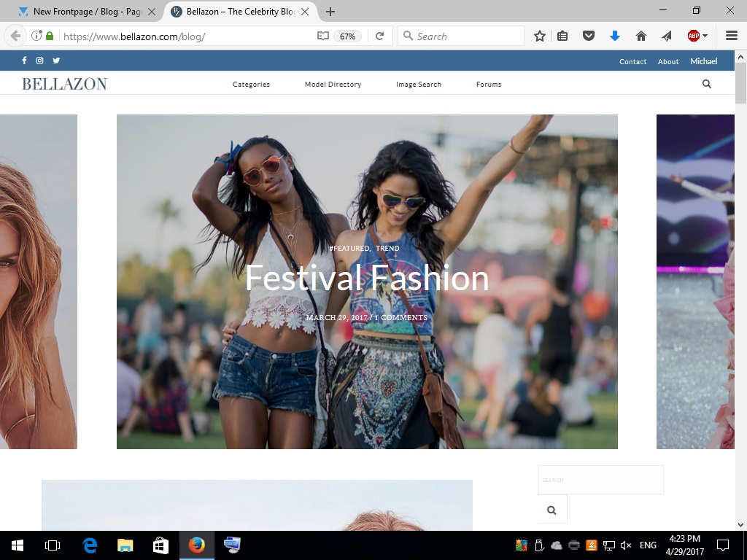Open the Categories navigation menu
The image size is (747, 560).
[251, 85]
